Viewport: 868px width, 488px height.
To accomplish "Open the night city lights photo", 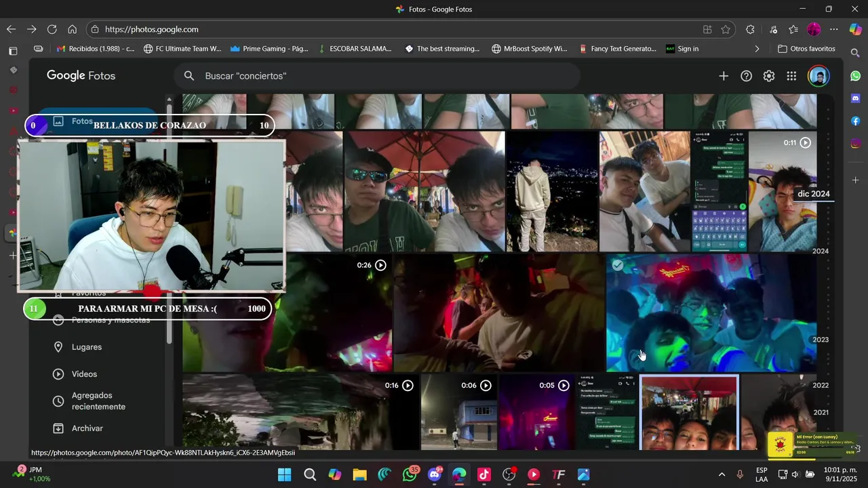I will (x=552, y=192).
